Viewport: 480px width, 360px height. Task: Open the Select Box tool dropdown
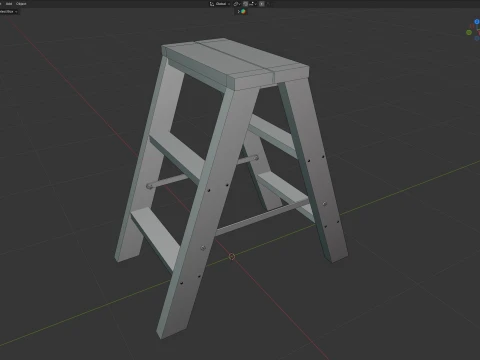(8, 12)
